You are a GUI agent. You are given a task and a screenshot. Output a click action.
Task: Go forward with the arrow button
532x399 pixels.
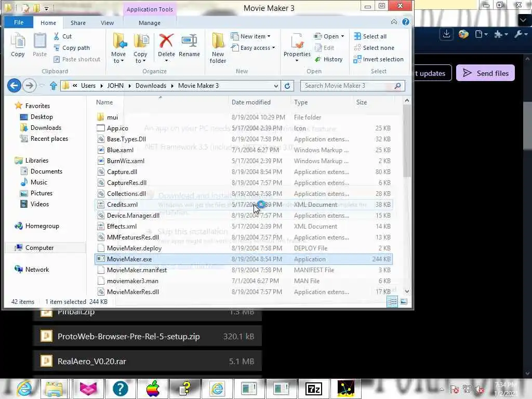point(30,86)
